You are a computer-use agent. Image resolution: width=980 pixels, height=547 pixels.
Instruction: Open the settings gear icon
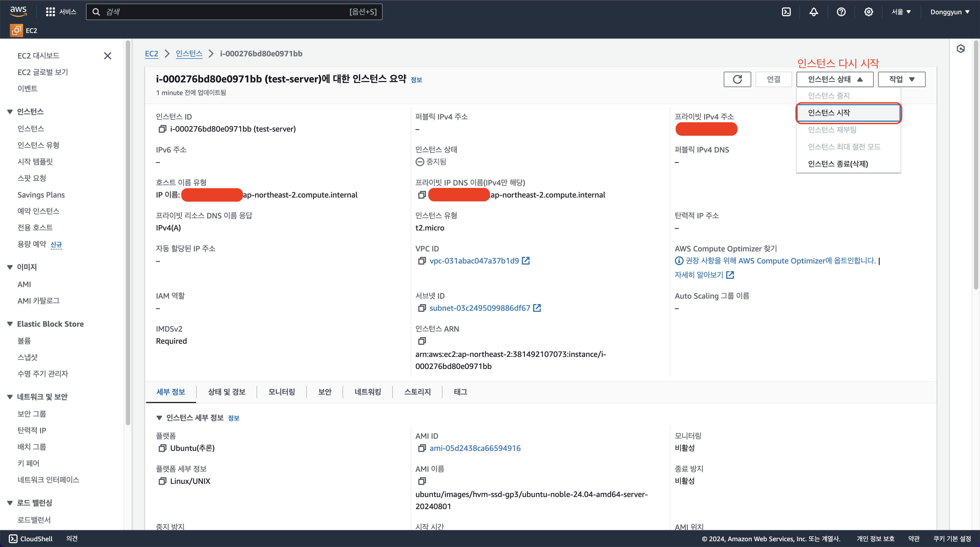[x=868, y=12]
